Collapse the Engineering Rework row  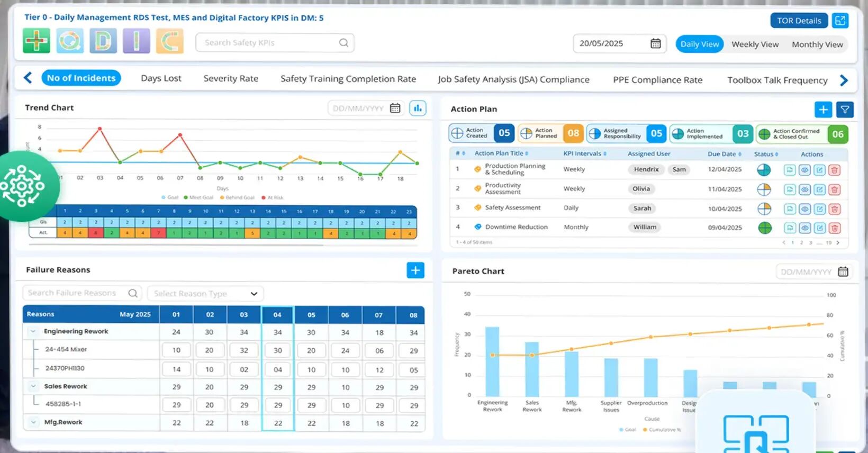click(33, 331)
